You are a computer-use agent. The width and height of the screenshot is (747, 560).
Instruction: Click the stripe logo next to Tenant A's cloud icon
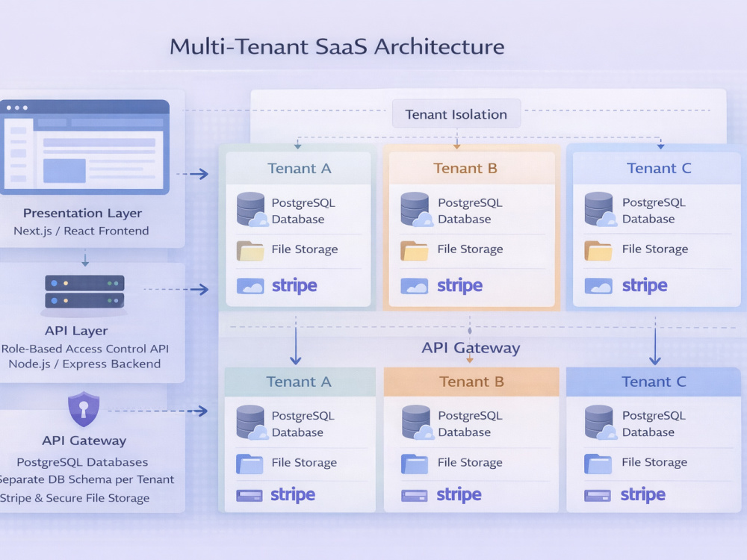click(x=294, y=286)
